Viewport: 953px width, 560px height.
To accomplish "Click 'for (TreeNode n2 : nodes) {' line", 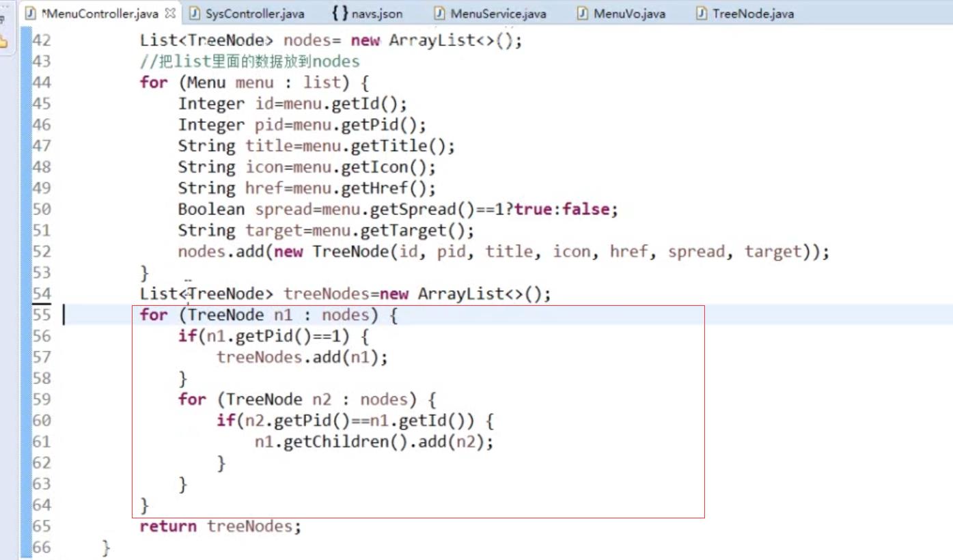I will click(x=307, y=400).
